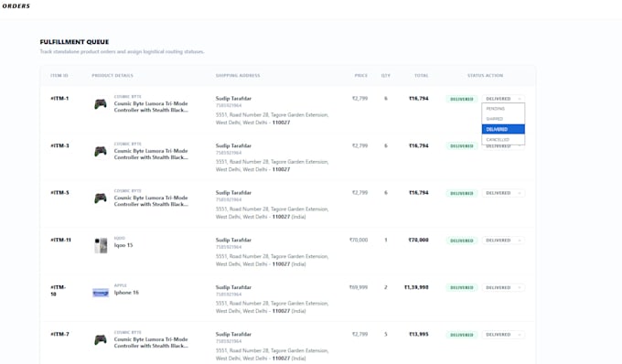Click the ORDERS heading at top
Image resolution: width=622 pixels, height=364 pixels.
pyautogui.click(x=16, y=6)
